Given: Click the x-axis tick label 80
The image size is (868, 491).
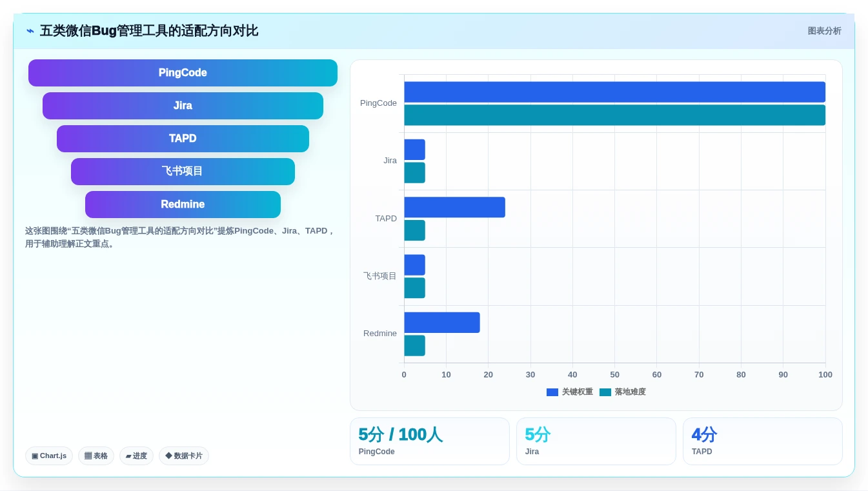Looking at the screenshot, I should (741, 375).
